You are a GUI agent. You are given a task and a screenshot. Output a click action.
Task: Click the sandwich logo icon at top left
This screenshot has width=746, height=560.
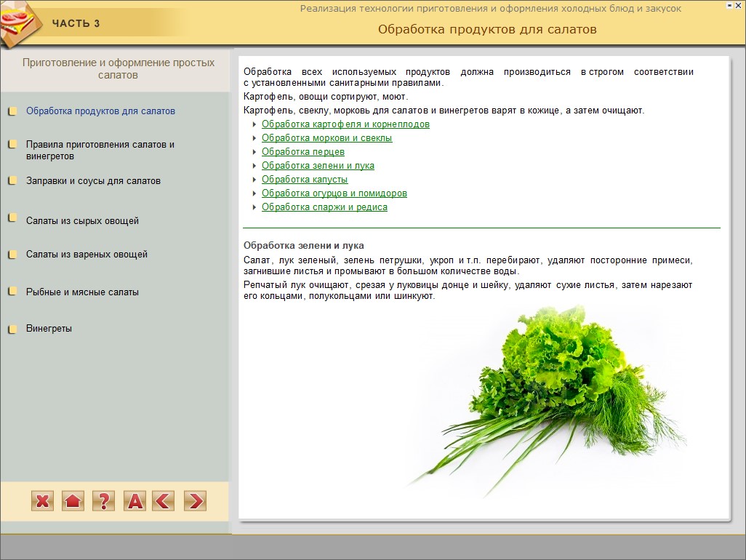coord(17,23)
